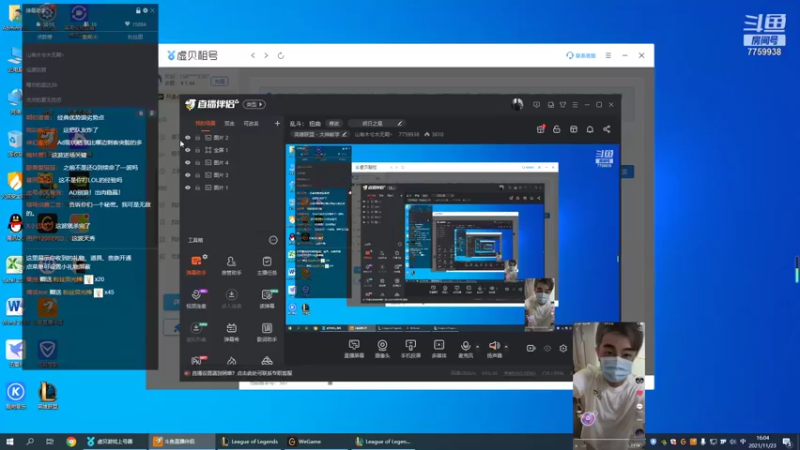Viewport: 800px width, 450px height.
Task: Go back in 虚贝租号 window
Action: 253,55
